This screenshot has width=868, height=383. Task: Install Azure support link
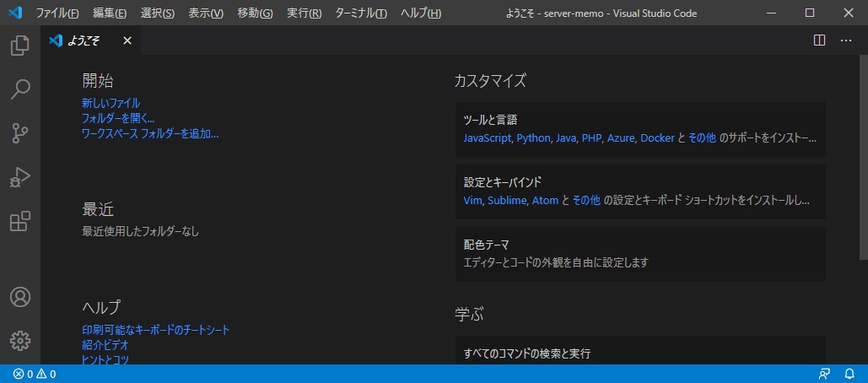click(x=621, y=138)
